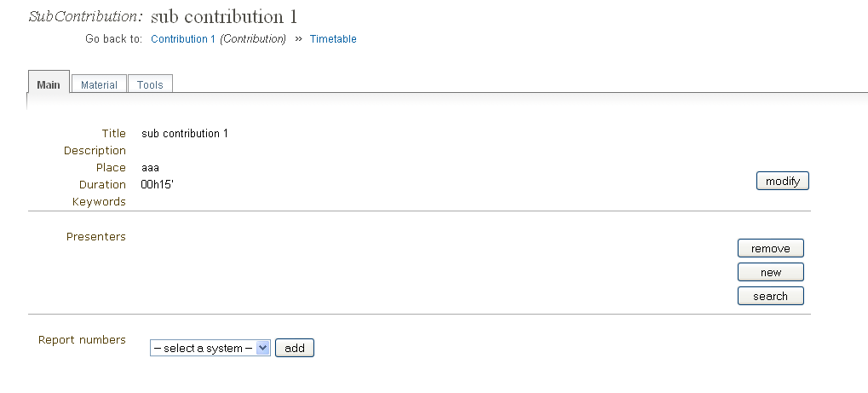Add the report number with add button
The height and width of the screenshot is (393, 868).
click(x=295, y=348)
